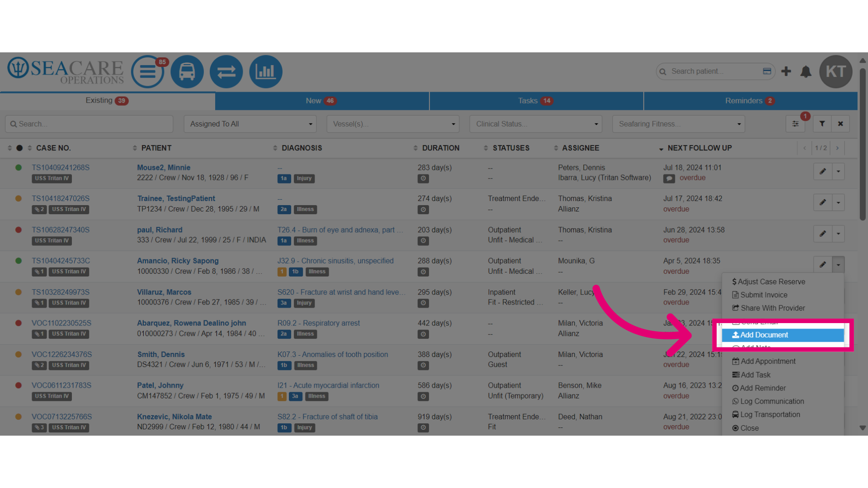Choose Adjust Case Reserve menu item

pyautogui.click(x=783, y=282)
